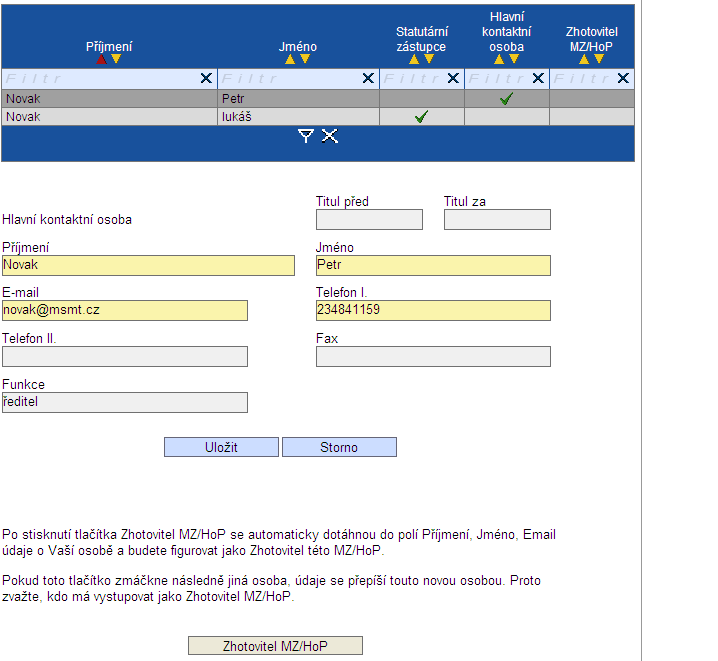This screenshot has height=661, width=718.
Task: Cancel editing with Storno button
Action: coord(339,447)
